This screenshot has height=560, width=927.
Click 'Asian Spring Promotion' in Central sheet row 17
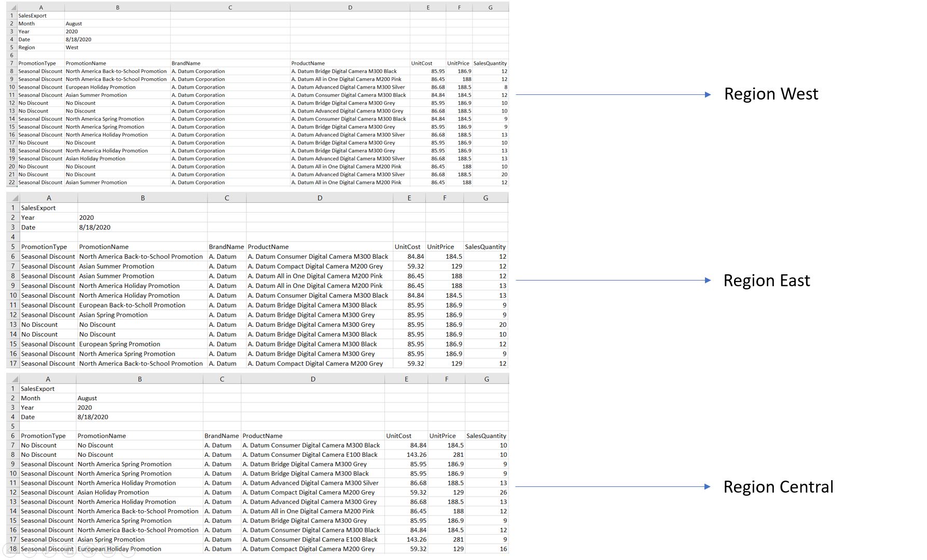click(111, 539)
